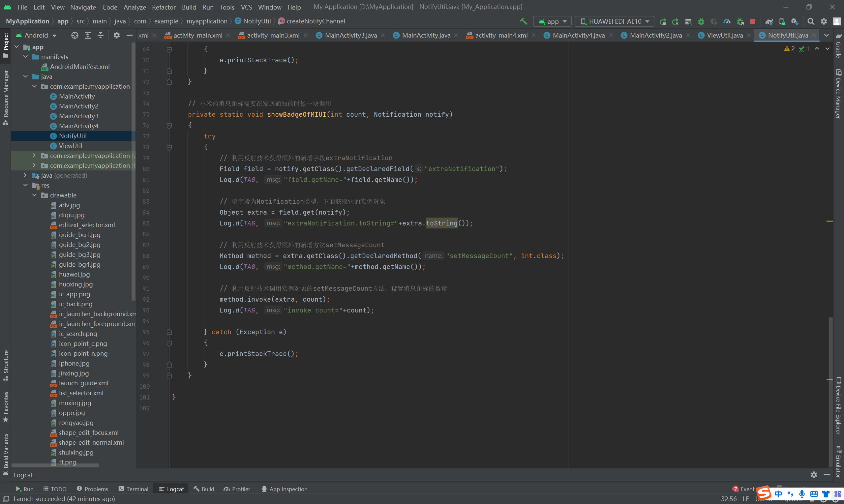The width and height of the screenshot is (844, 504).
Task: Collapse the drawable folder
Action: pyautogui.click(x=34, y=195)
